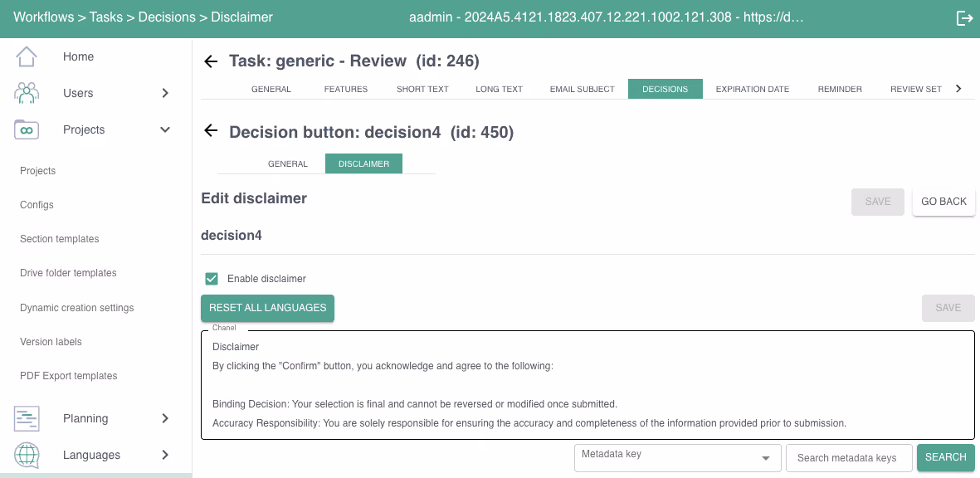Open PDF Export templates in sidebar

[x=69, y=376]
